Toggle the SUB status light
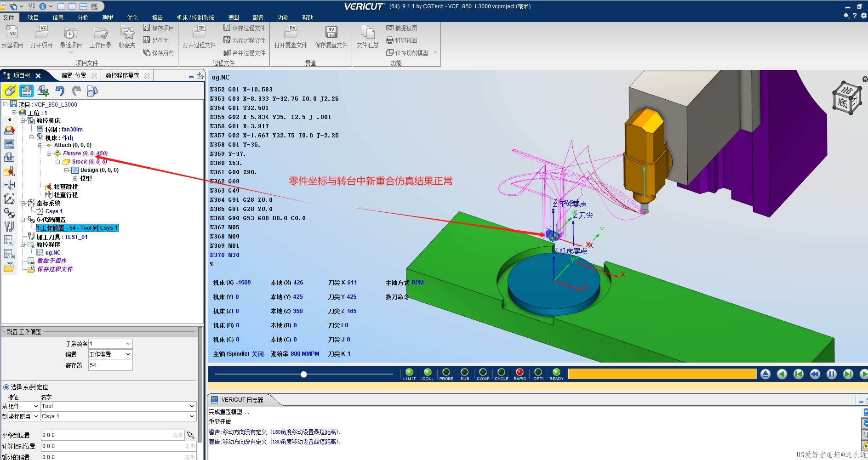The image size is (868, 460). [464, 372]
